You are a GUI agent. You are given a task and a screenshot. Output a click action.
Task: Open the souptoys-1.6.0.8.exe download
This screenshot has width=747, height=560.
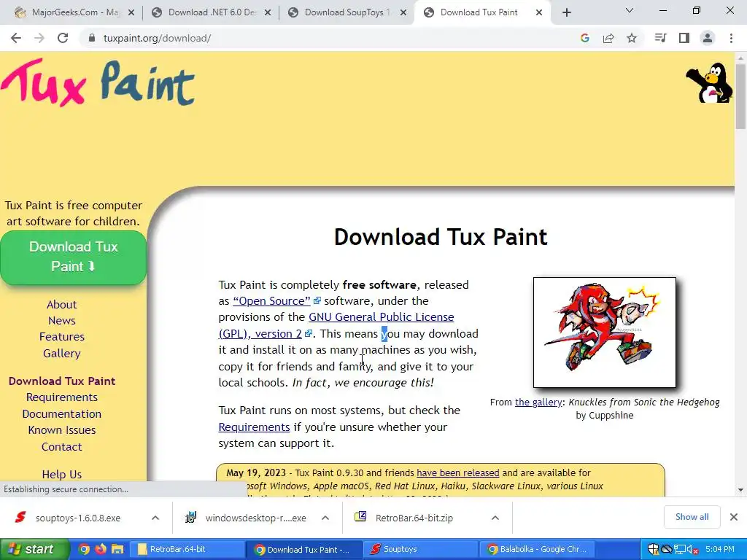click(77, 518)
